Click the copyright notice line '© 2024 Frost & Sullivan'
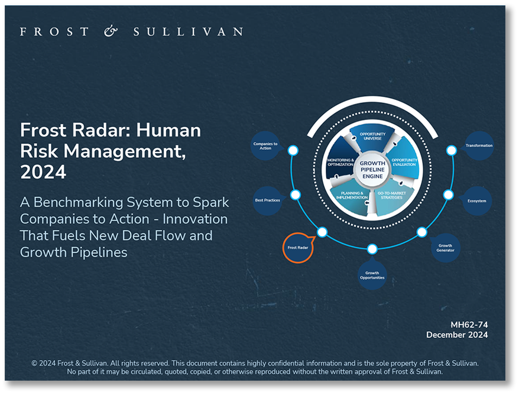Screen dimensions: 532x399 [255, 364]
